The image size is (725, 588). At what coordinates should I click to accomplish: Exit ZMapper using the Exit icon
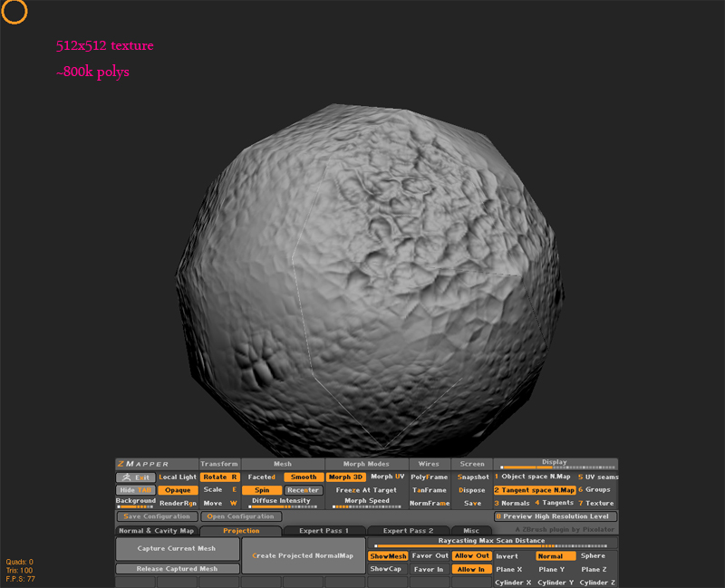134,477
